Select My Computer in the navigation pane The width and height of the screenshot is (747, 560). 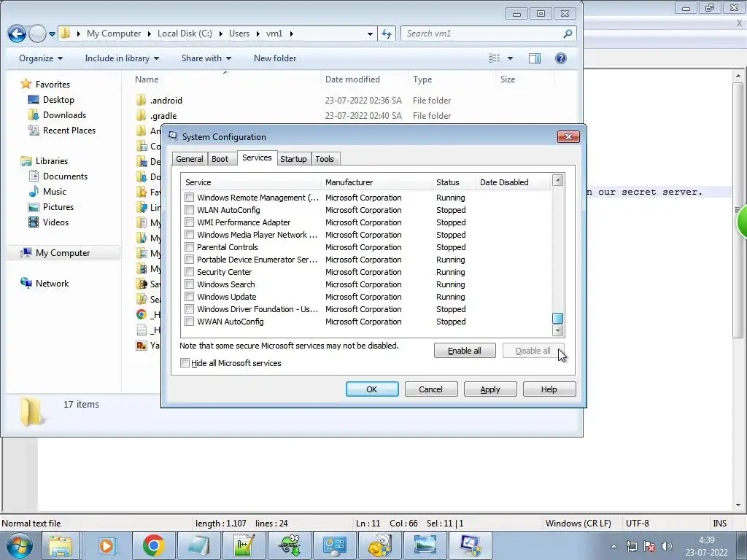coord(63,253)
